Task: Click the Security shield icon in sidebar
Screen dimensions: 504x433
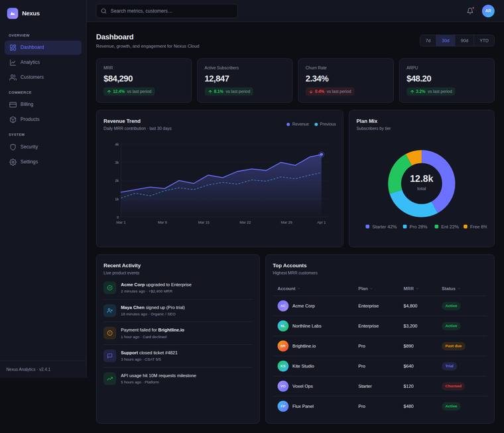Action: pos(13,147)
